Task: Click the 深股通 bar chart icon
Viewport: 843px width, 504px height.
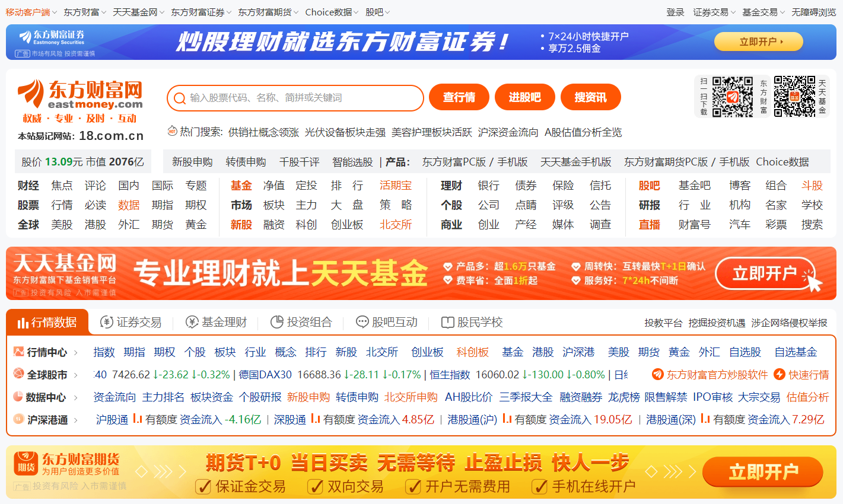Action: click(315, 419)
